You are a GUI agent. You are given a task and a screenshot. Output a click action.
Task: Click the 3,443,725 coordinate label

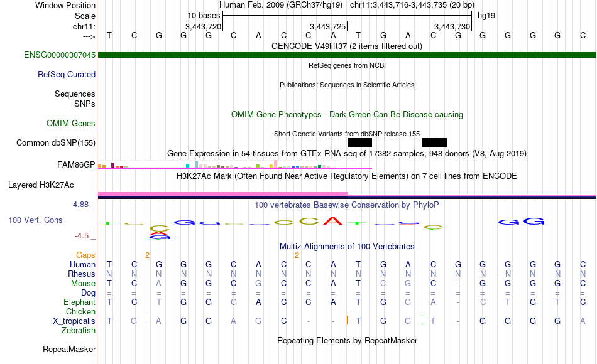(x=327, y=26)
